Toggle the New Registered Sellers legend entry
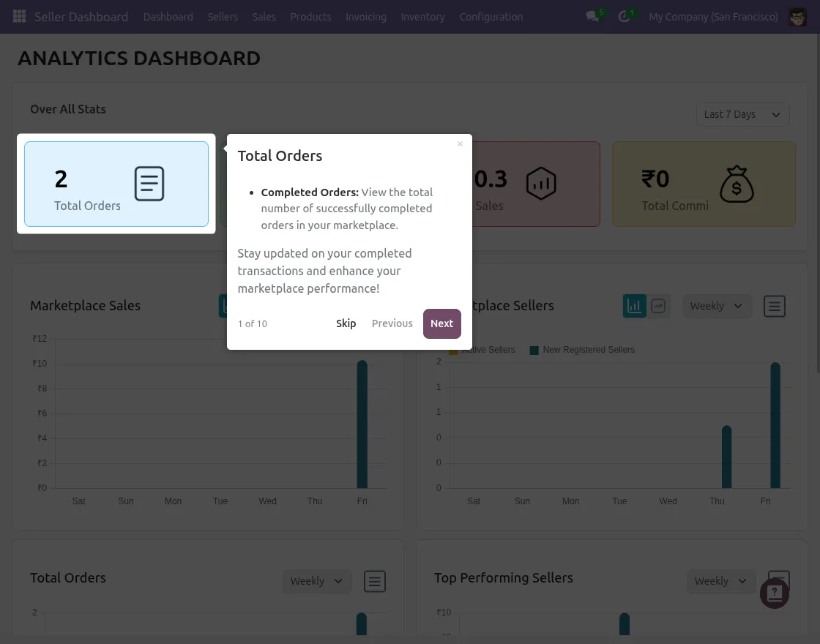Image resolution: width=820 pixels, height=644 pixels. click(582, 350)
